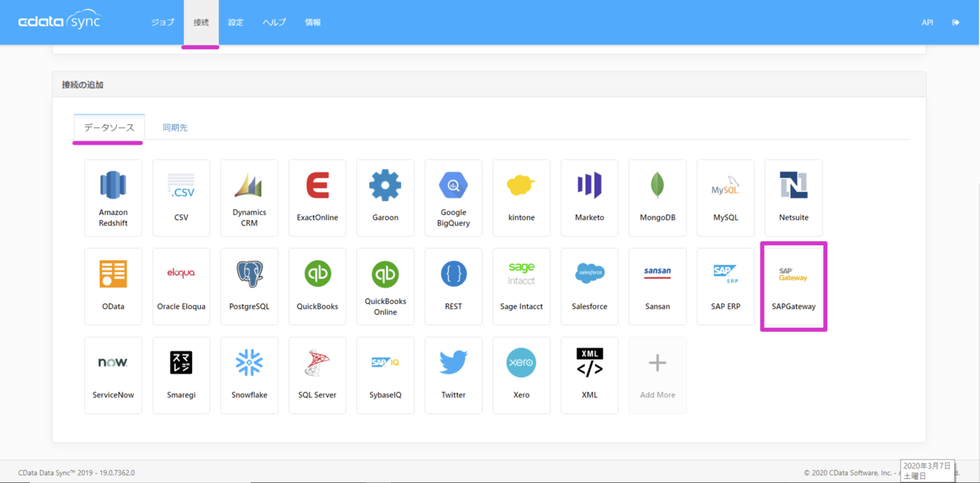The height and width of the screenshot is (483, 980).
Task: Open the 設定 menu in header
Action: (x=236, y=22)
